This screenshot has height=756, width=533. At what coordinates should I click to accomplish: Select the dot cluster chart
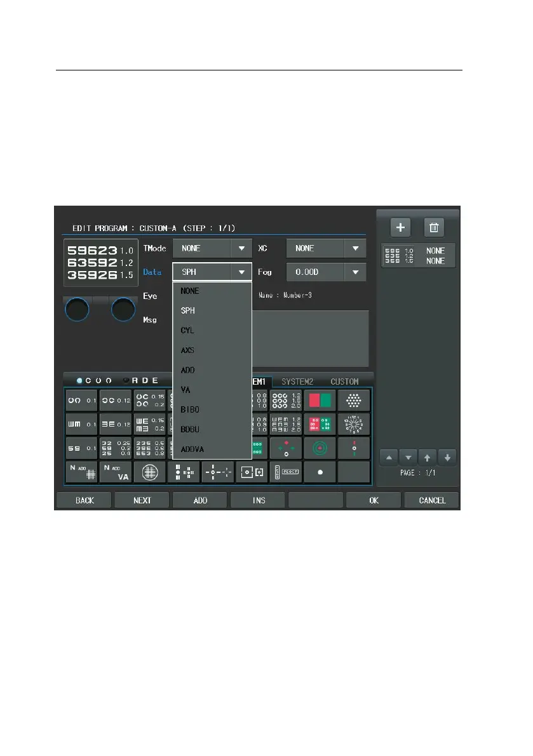click(x=354, y=401)
